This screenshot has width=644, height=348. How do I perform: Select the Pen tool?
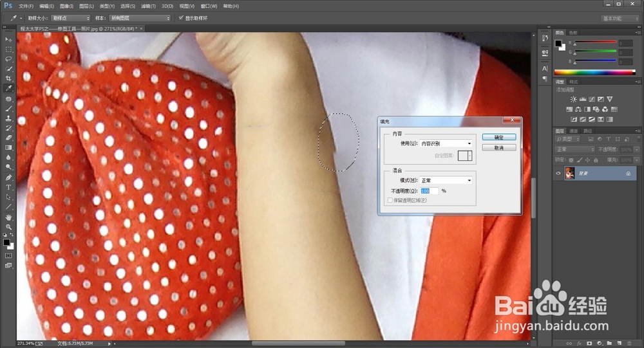point(8,178)
